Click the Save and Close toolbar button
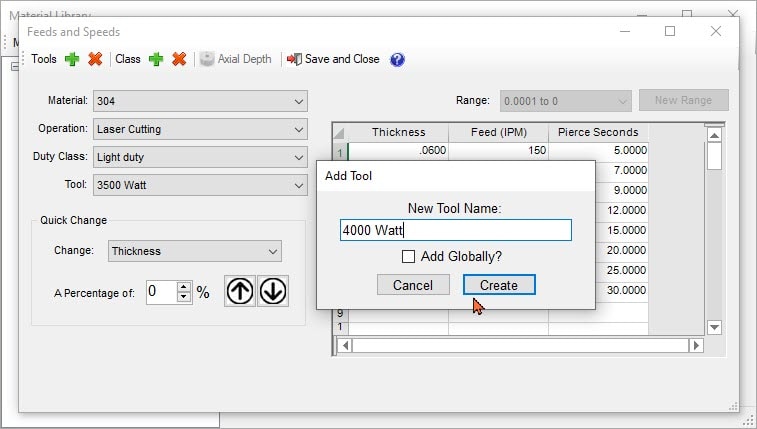Screen dimensions: 757x429 tap(333, 59)
